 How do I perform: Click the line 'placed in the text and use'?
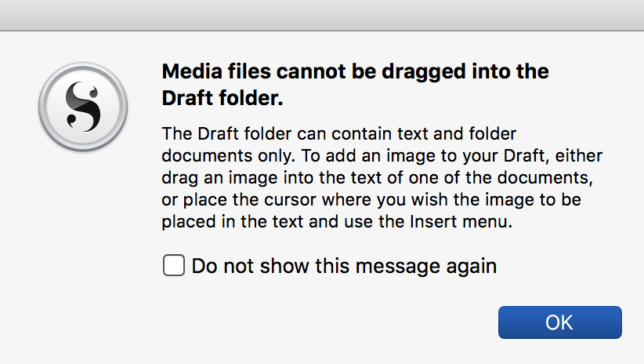click(x=337, y=222)
